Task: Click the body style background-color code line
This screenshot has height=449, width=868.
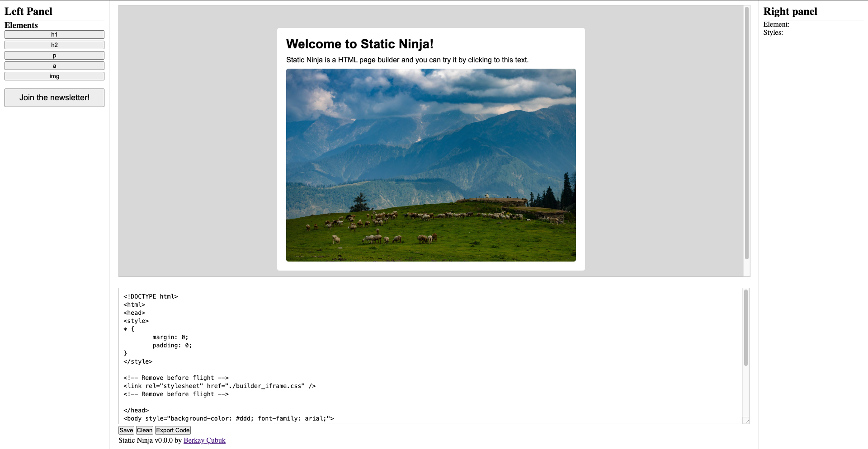Action: coord(229,418)
